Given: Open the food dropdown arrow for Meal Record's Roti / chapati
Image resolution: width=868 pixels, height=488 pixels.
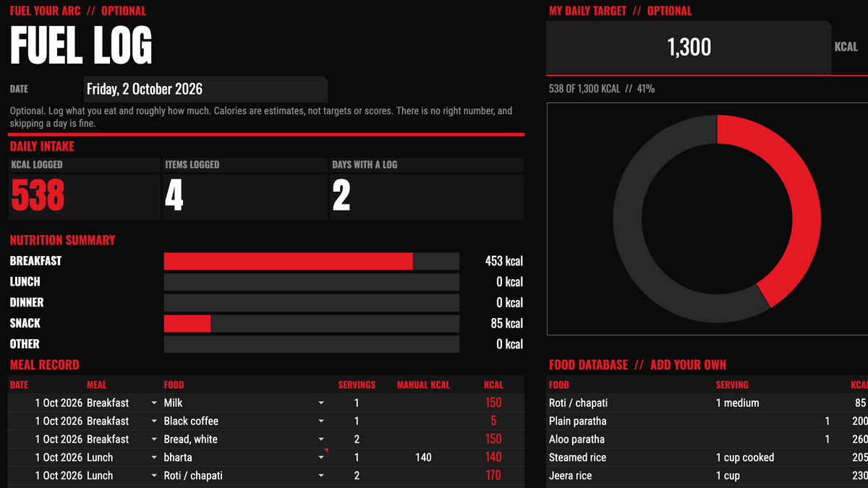Looking at the screenshot, I should (x=321, y=476).
